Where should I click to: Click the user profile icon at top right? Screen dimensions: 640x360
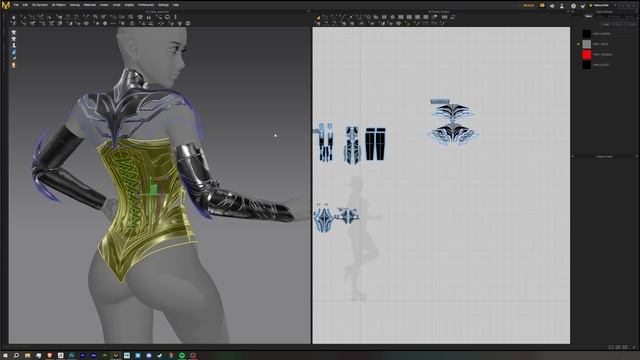[562, 6]
